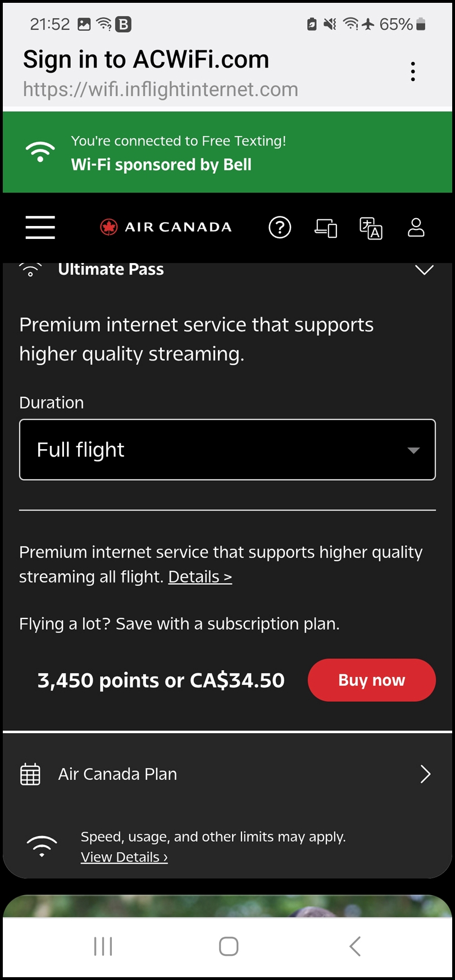
Task: Tap the Android back navigation button
Action: [354, 946]
